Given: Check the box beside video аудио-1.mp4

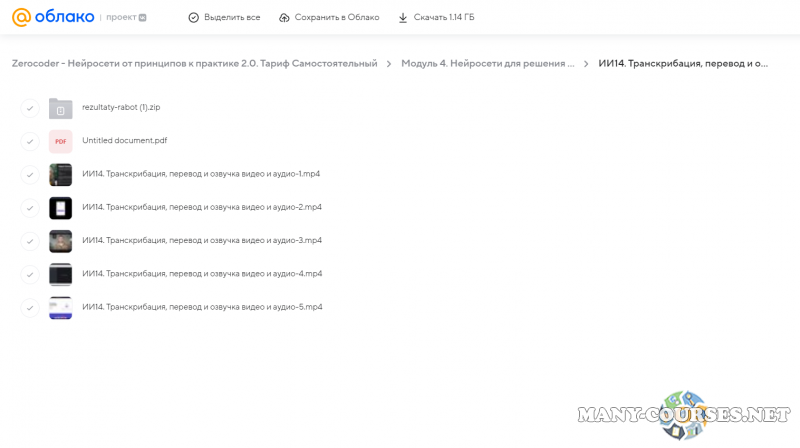Looking at the screenshot, I should (x=30, y=174).
